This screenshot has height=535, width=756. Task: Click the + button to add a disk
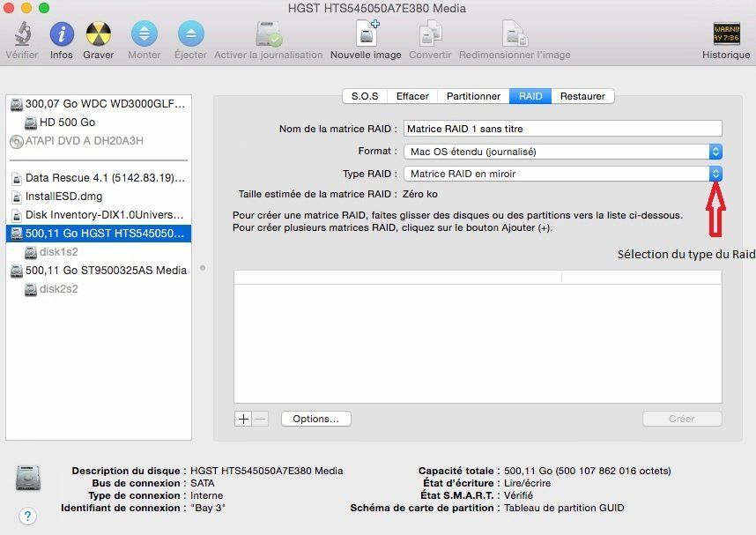pyautogui.click(x=241, y=419)
